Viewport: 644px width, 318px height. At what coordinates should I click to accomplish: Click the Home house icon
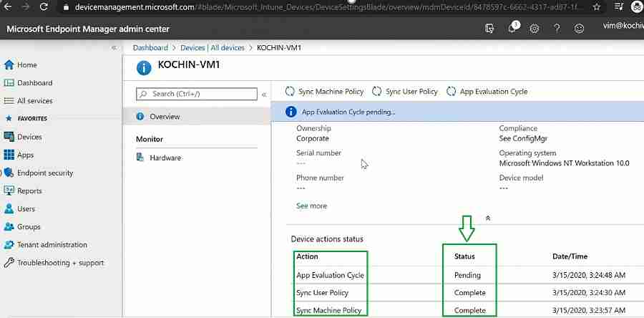[x=9, y=64]
